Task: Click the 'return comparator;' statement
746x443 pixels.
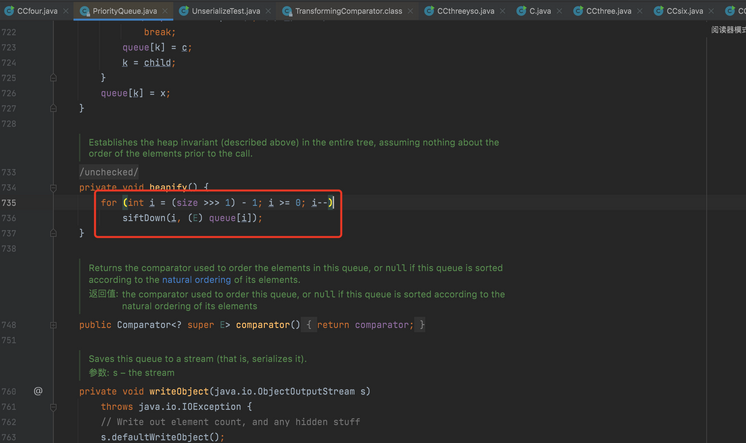Action: tap(365, 325)
